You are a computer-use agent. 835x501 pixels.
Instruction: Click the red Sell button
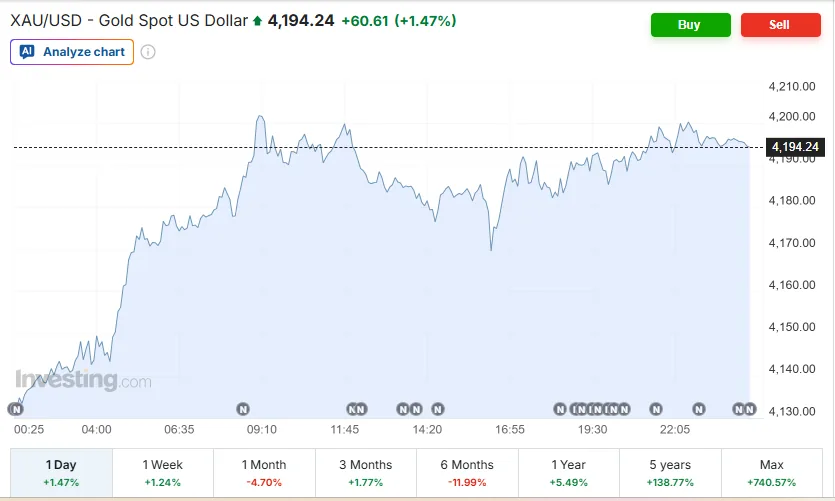(780, 25)
